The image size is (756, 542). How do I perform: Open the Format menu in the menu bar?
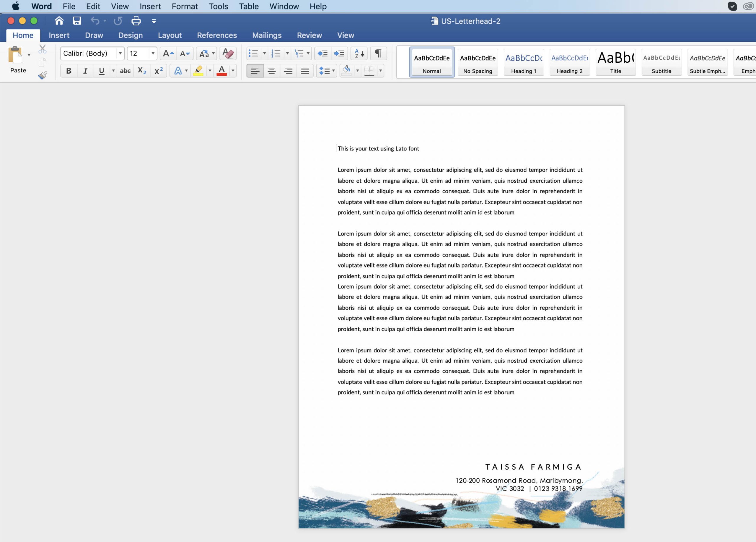tap(184, 6)
